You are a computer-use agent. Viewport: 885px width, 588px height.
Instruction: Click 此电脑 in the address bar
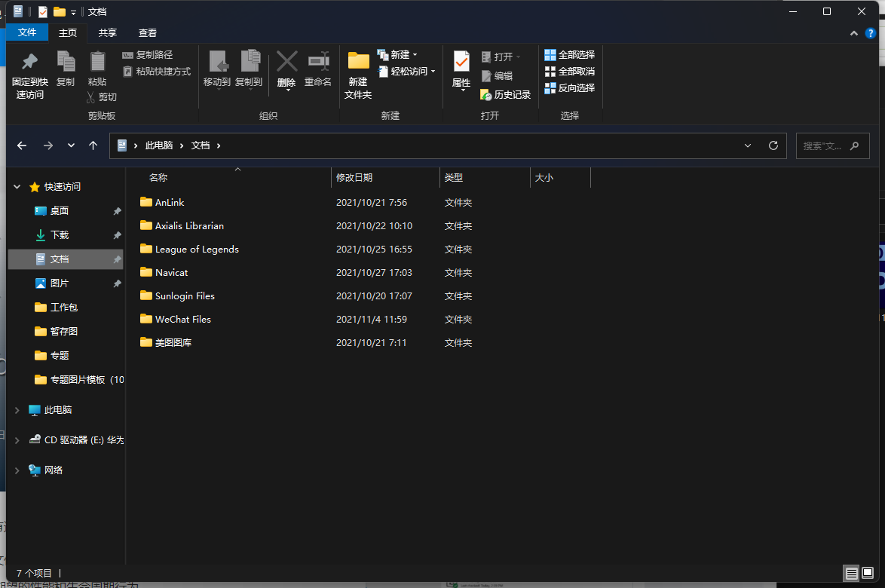(x=159, y=145)
